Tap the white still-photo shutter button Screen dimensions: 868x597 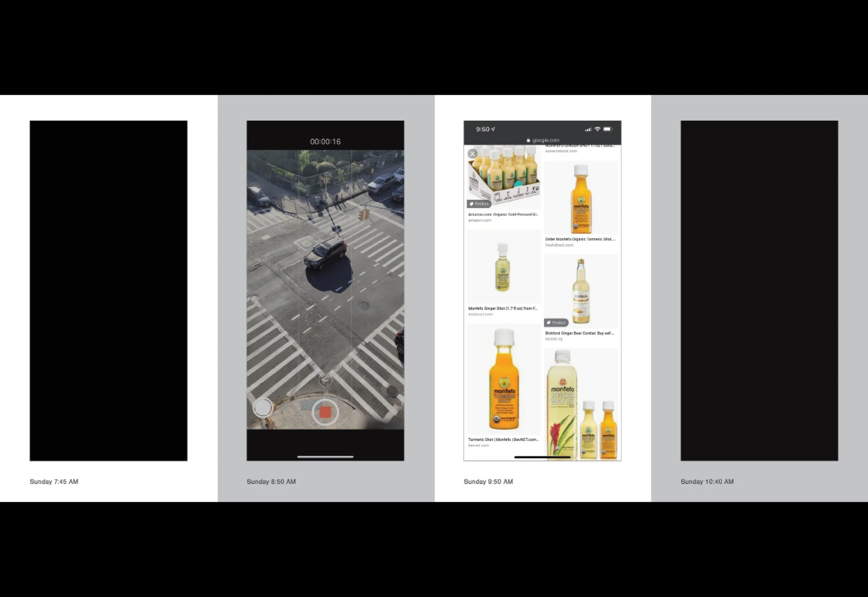pyautogui.click(x=263, y=407)
